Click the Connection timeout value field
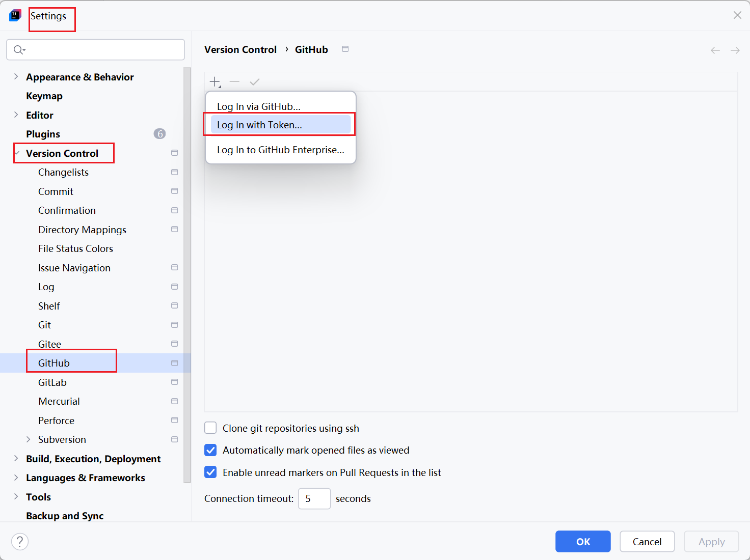The width and height of the screenshot is (750, 560). tap(314, 498)
